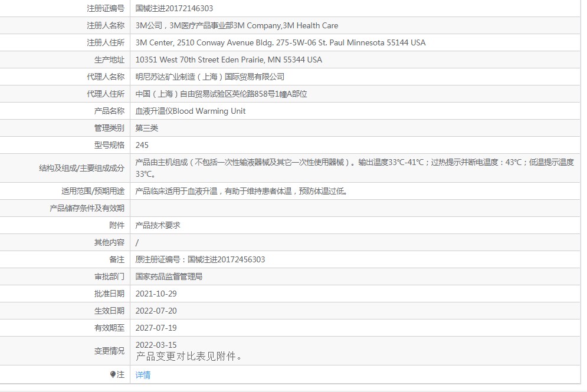Select the 注册人名称 label

(106, 25)
